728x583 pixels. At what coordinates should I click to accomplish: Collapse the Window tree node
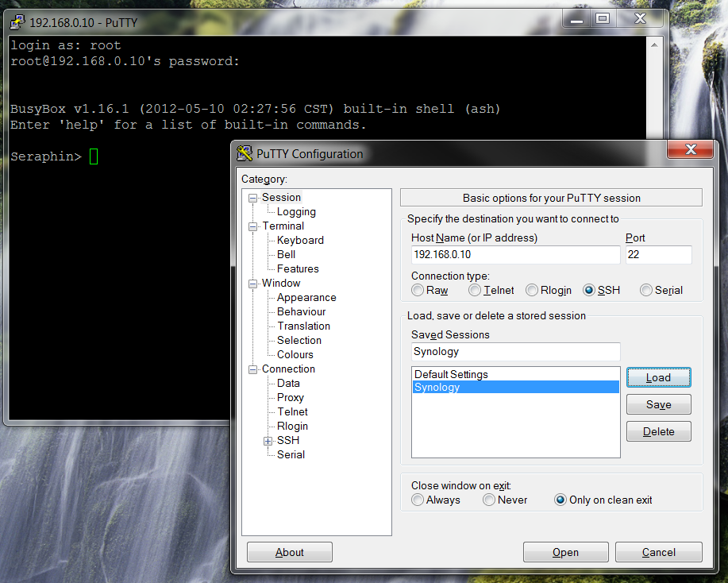[253, 284]
